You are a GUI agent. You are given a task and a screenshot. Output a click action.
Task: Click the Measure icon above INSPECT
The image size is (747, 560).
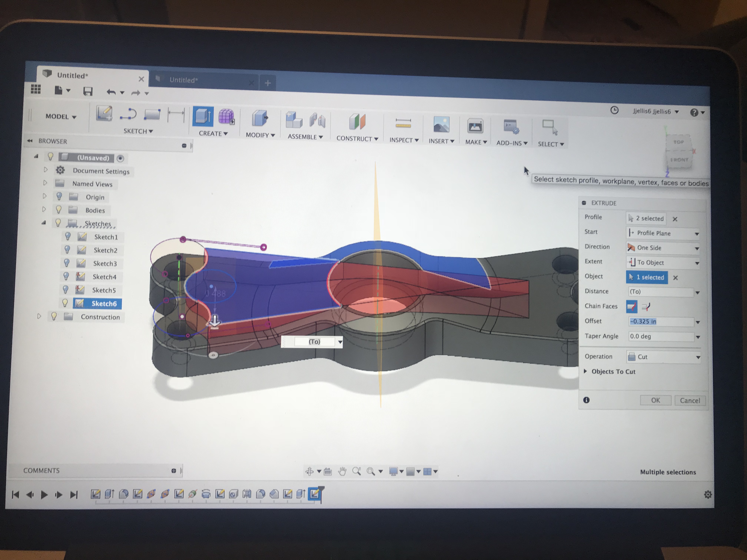click(403, 123)
